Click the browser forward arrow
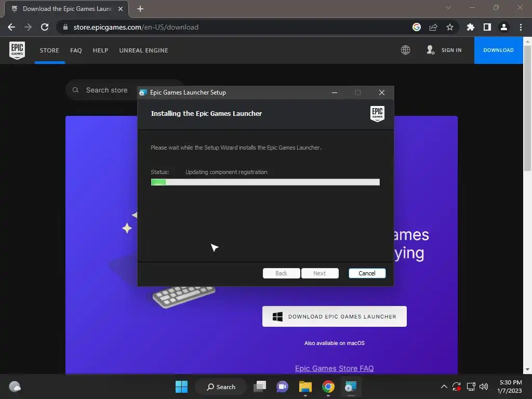This screenshot has width=532, height=399. pos(28,27)
